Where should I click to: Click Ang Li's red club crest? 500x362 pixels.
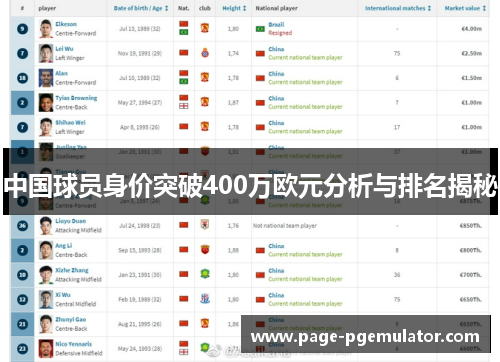point(205,249)
